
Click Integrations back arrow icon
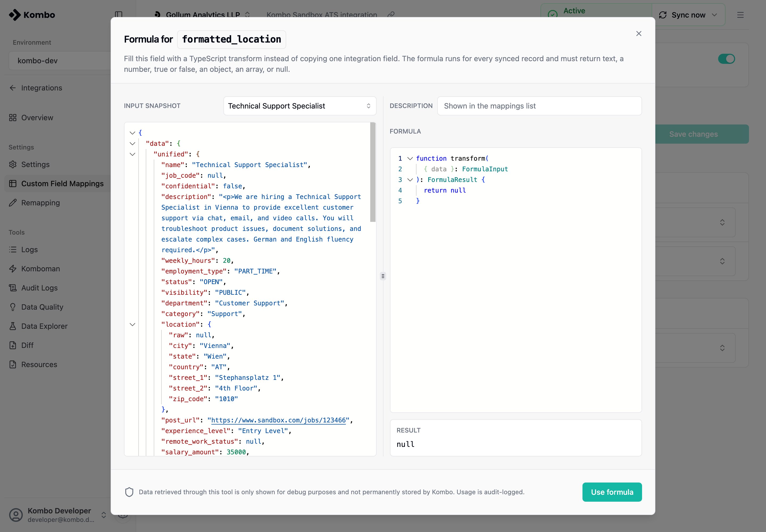tap(13, 88)
